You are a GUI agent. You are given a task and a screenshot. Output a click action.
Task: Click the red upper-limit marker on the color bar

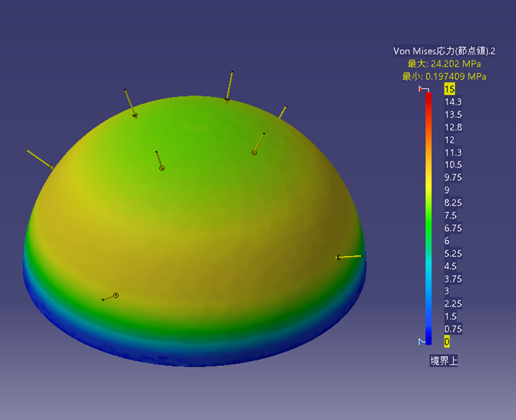tap(423, 89)
